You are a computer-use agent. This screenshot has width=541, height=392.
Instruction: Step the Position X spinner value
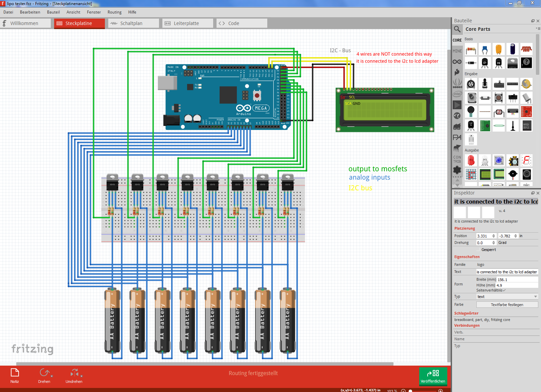[494, 236]
